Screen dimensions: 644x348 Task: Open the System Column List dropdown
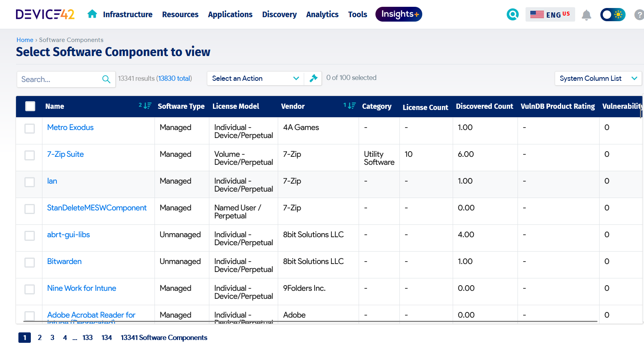(598, 78)
